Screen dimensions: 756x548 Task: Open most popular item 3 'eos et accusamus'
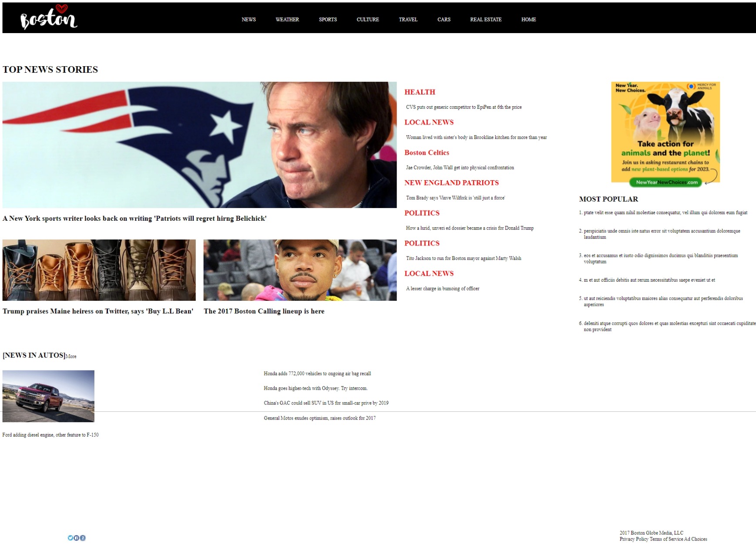tap(661, 259)
